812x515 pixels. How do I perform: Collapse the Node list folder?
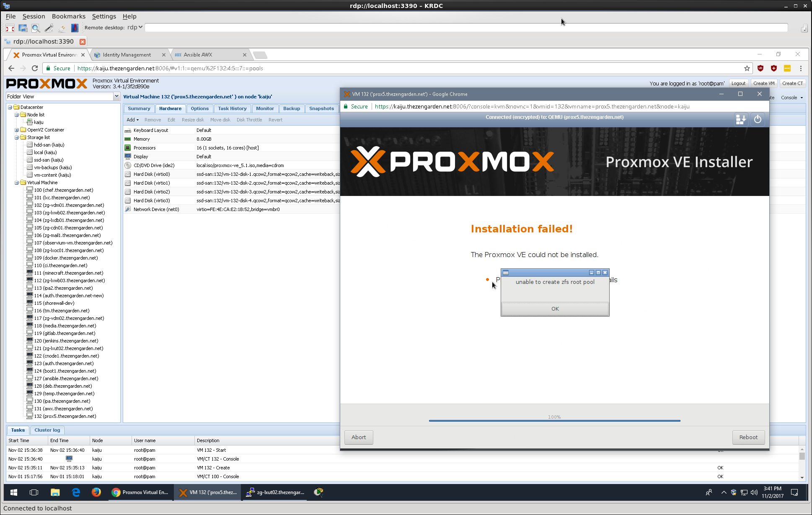[16, 115]
